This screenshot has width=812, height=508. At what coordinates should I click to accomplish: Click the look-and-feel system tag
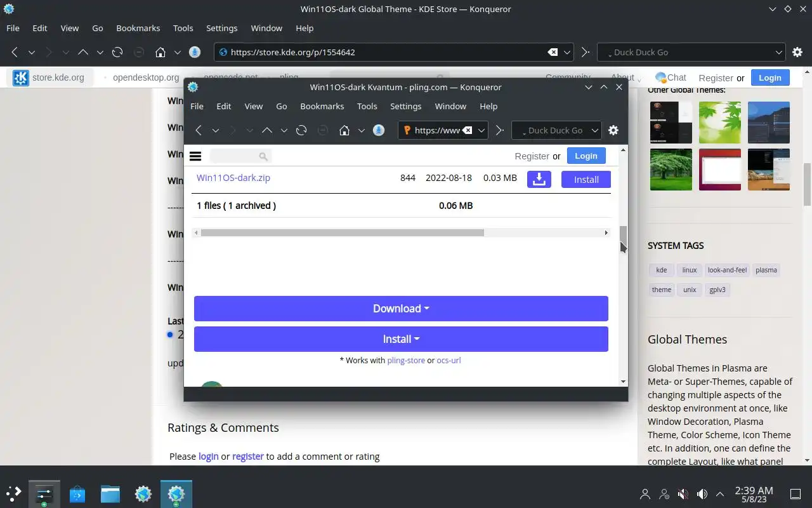pos(727,270)
